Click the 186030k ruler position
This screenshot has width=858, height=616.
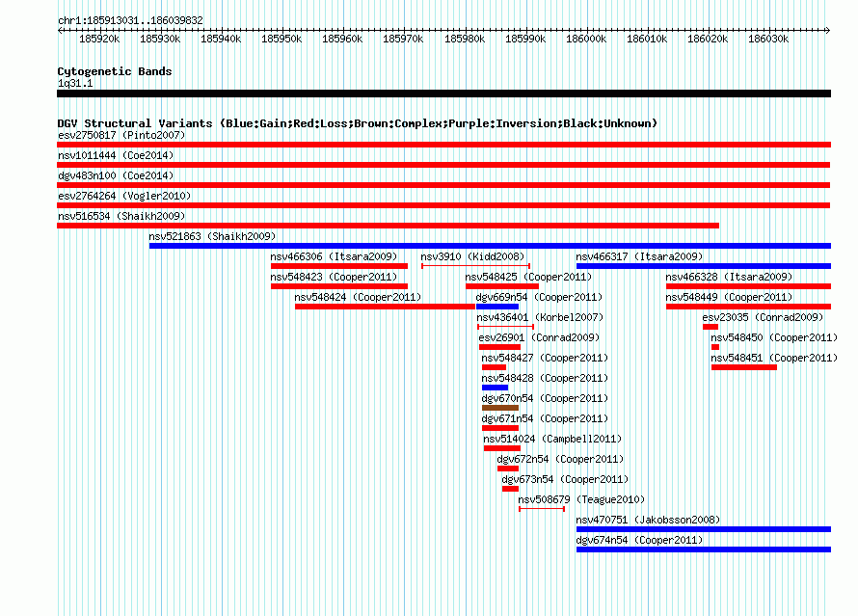point(768,39)
